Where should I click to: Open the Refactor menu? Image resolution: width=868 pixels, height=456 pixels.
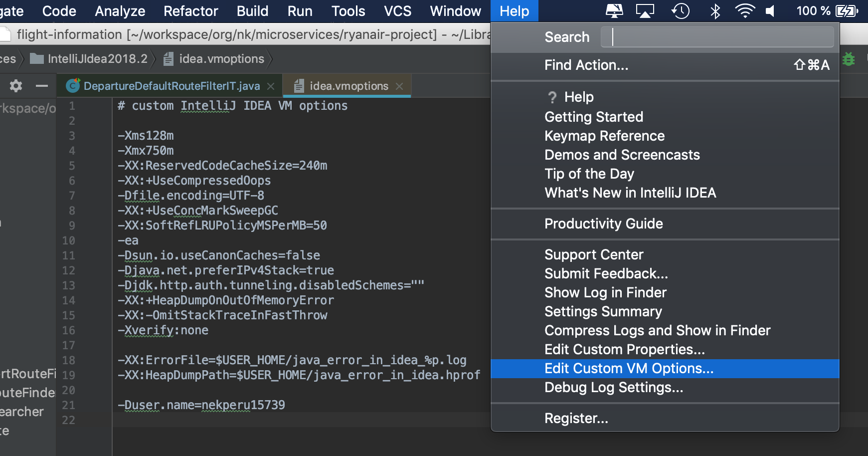coord(191,11)
